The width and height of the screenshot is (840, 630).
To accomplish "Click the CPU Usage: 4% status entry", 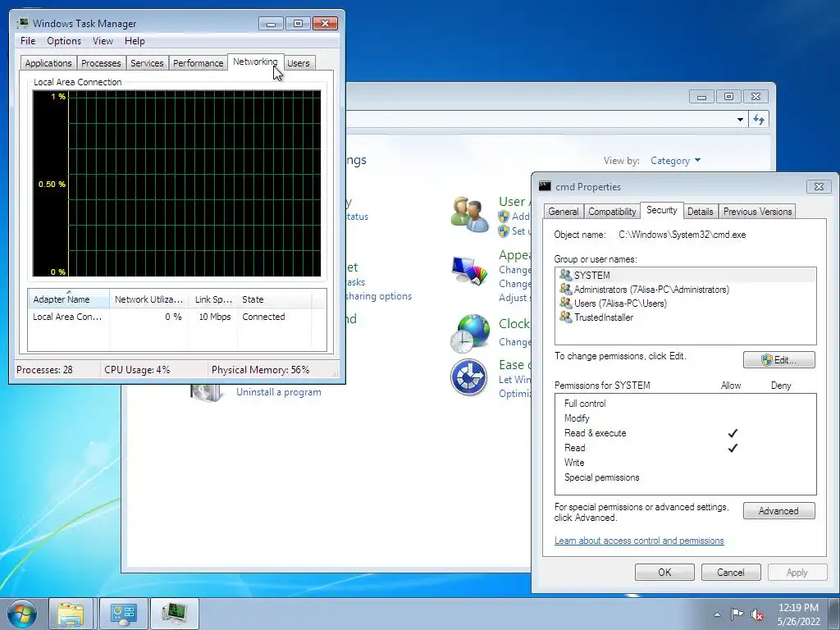I will point(137,370).
